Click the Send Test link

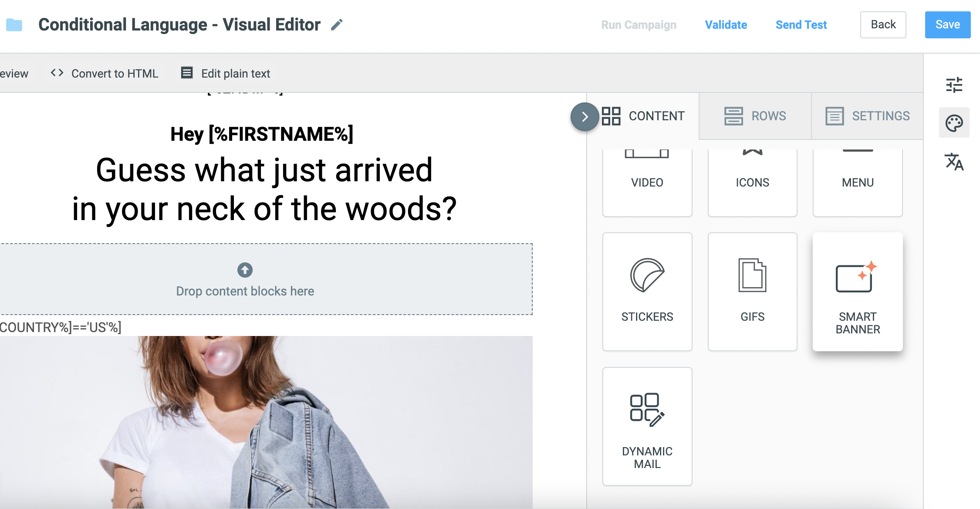click(x=801, y=25)
